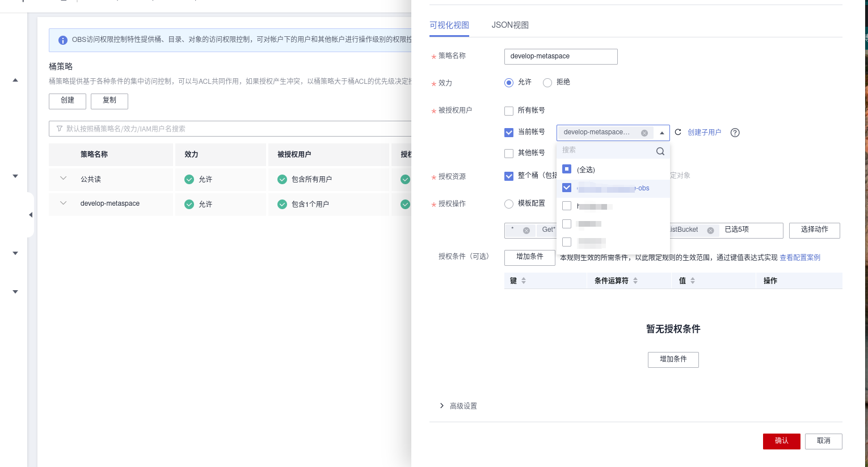Click the 已选5项 text in actions box
Image resolution: width=868 pixels, height=467 pixels.
[x=737, y=230]
